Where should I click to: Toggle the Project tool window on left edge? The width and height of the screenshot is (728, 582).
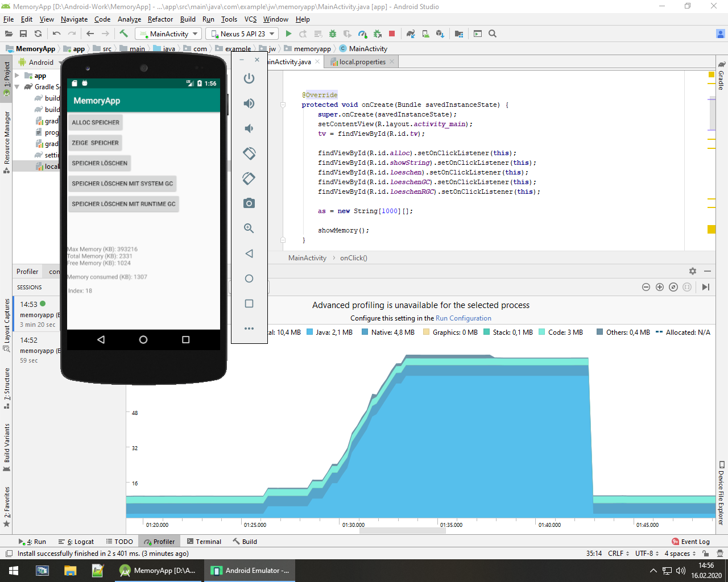click(6, 77)
